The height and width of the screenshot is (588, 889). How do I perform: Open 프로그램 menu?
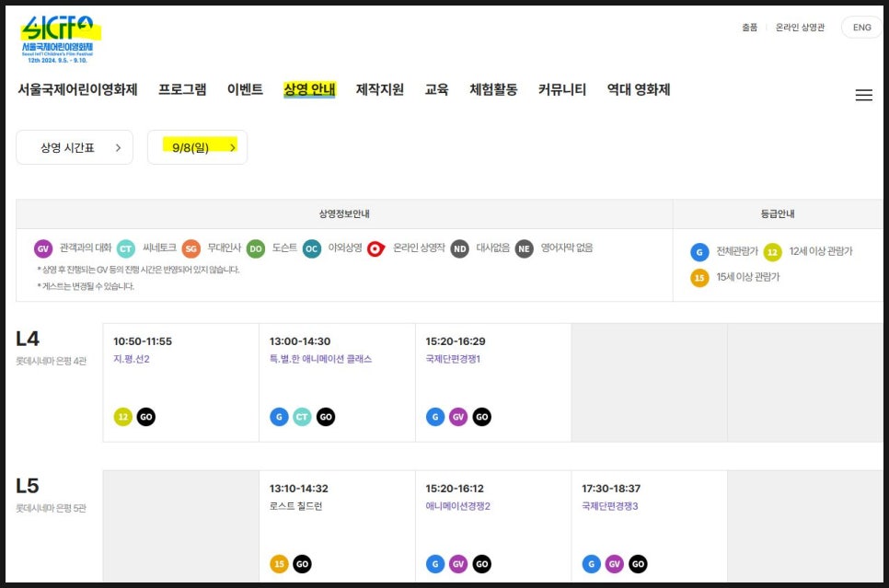182,89
